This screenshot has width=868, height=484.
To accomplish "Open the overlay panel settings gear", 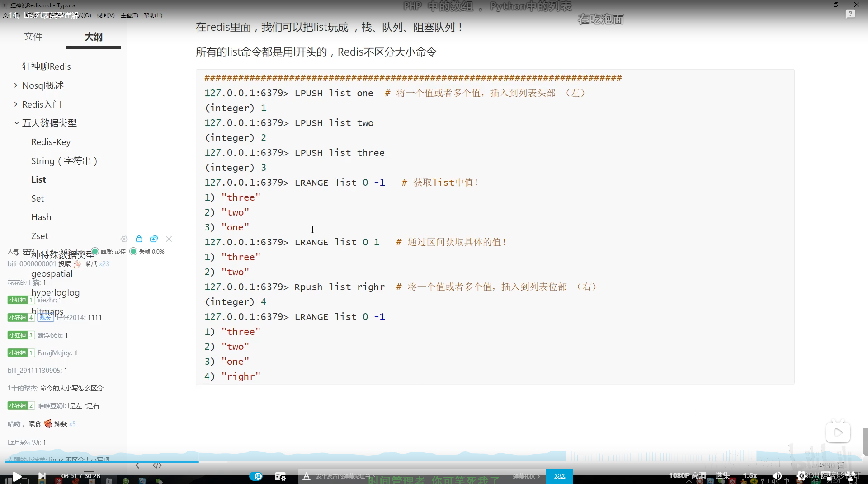I will 124,239.
